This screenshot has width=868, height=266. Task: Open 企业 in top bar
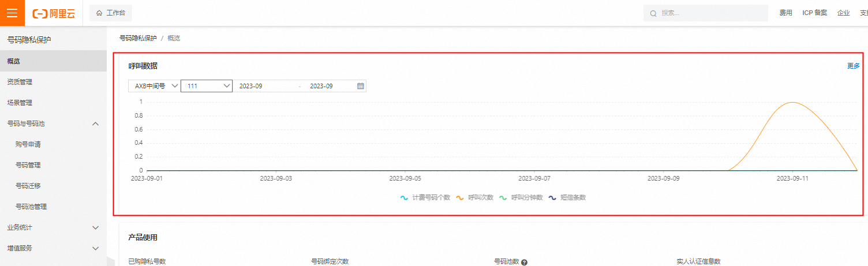click(843, 13)
